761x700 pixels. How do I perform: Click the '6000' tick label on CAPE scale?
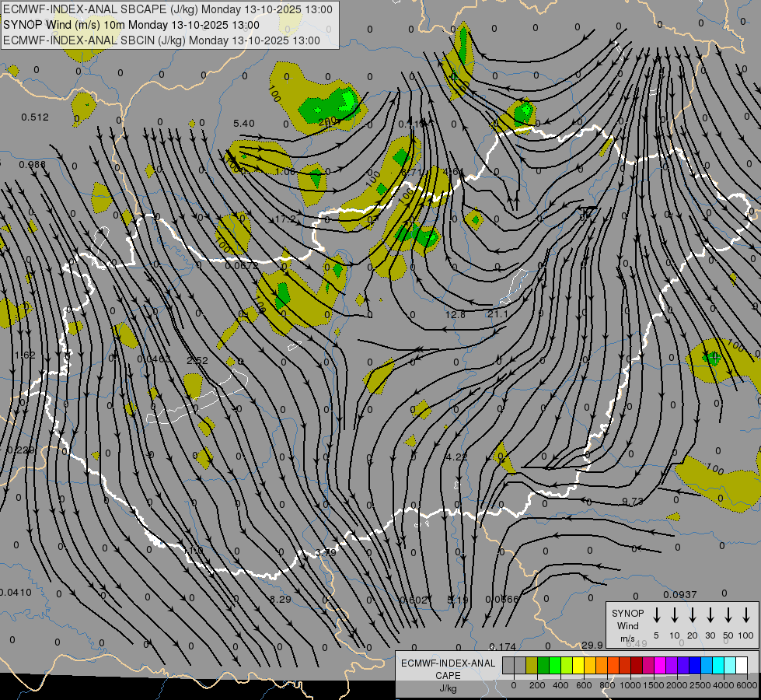tap(747, 685)
